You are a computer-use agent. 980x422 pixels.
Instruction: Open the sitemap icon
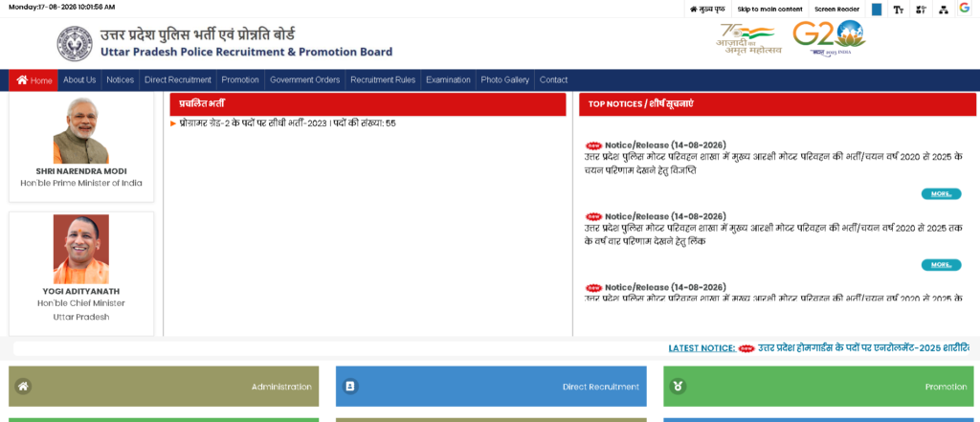click(x=943, y=10)
